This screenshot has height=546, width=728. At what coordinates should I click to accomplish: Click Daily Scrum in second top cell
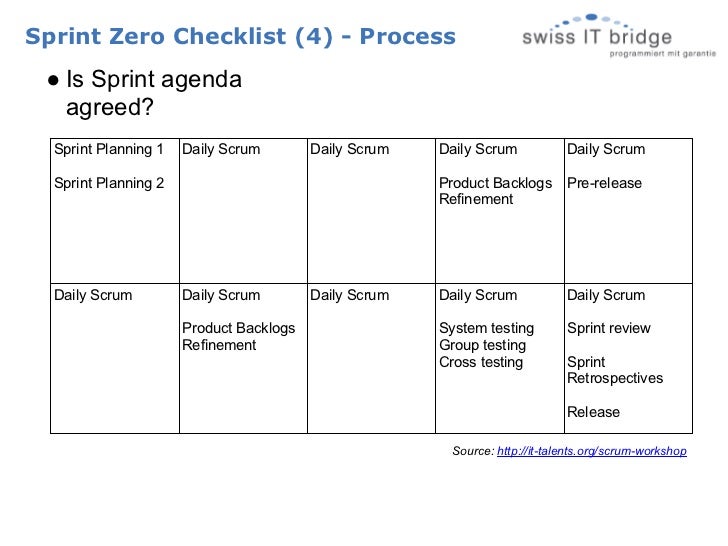tap(221, 149)
